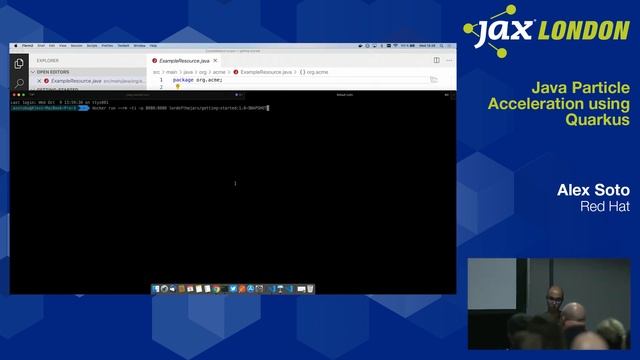Click the 'Wed' clock in the menu bar

click(x=427, y=46)
